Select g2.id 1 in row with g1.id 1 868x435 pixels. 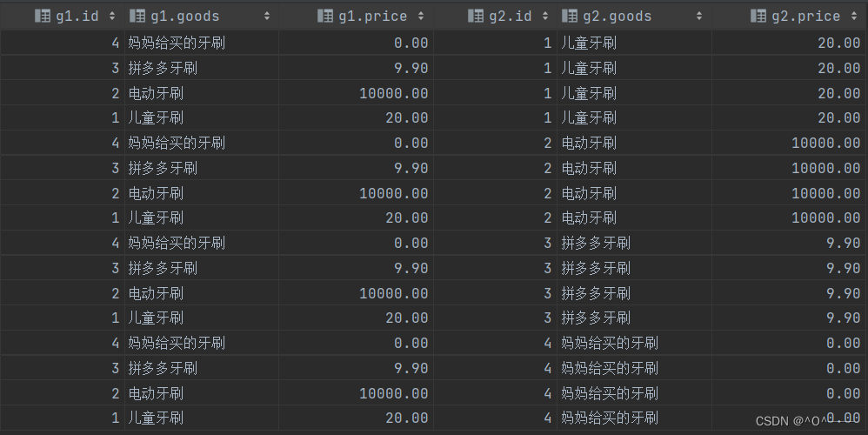pyautogui.click(x=547, y=117)
